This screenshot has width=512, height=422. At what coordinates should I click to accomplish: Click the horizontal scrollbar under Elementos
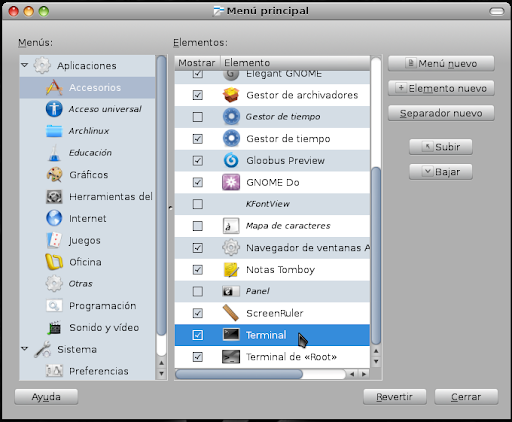[260, 374]
